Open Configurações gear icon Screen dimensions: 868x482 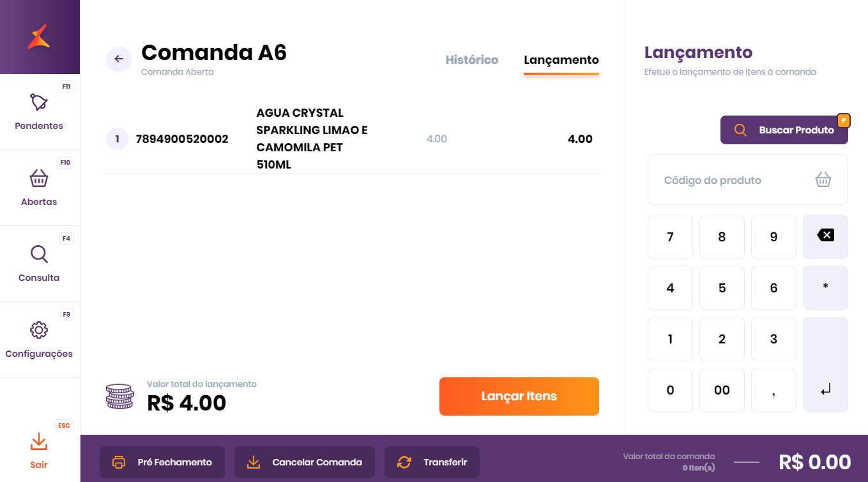[x=39, y=330]
